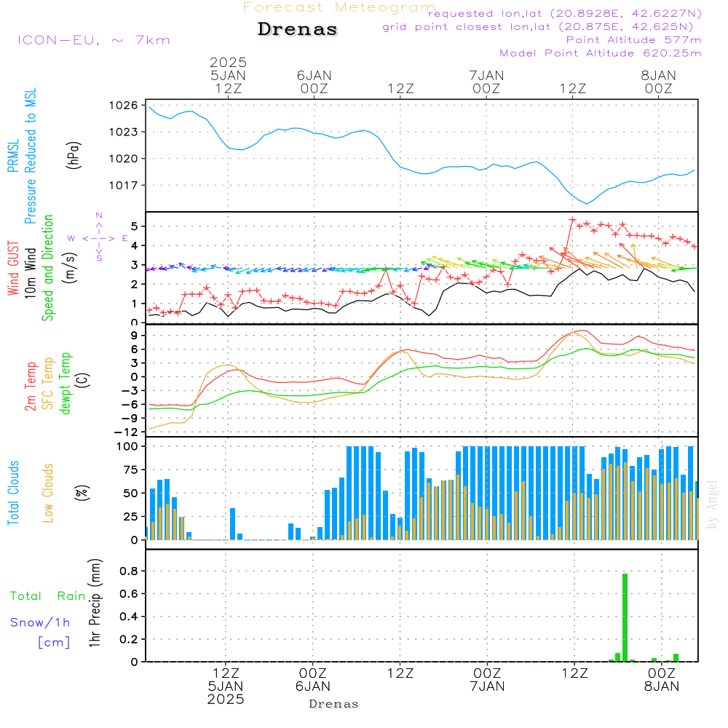Click the 'Low Clouds' orange legend label
Screen dimensions: 728x728
pyautogui.click(x=48, y=493)
